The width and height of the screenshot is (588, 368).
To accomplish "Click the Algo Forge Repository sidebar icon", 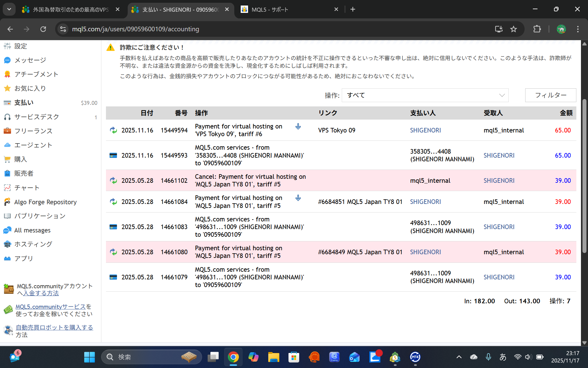I will coord(7,202).
